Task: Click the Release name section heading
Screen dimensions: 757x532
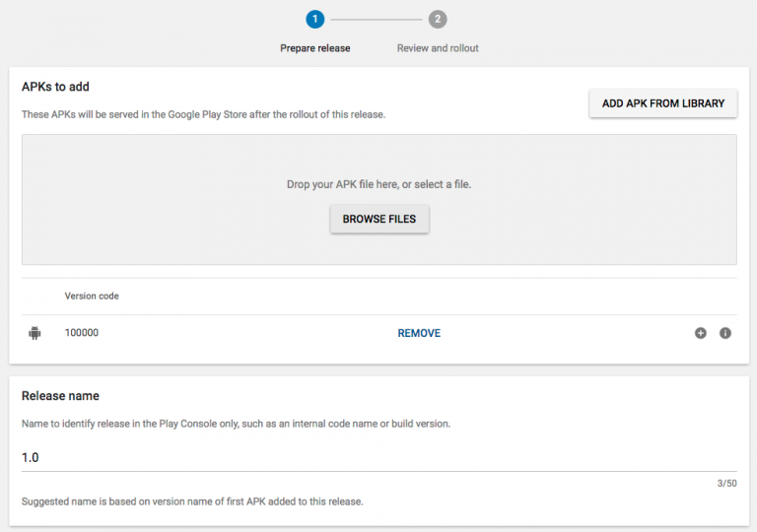Action: point(60,396)
